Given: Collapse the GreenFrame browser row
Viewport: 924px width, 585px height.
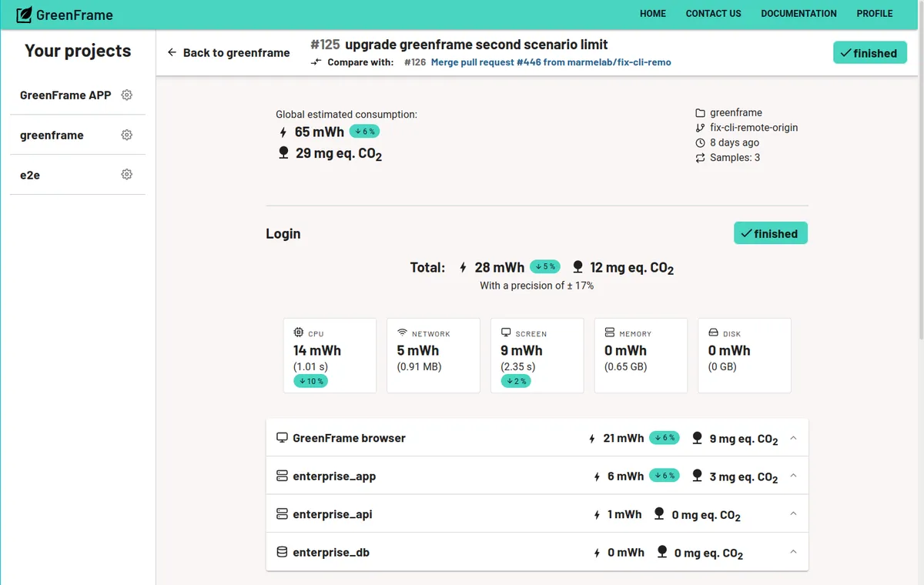Looking at the screenshot, I should pos(793,437).
